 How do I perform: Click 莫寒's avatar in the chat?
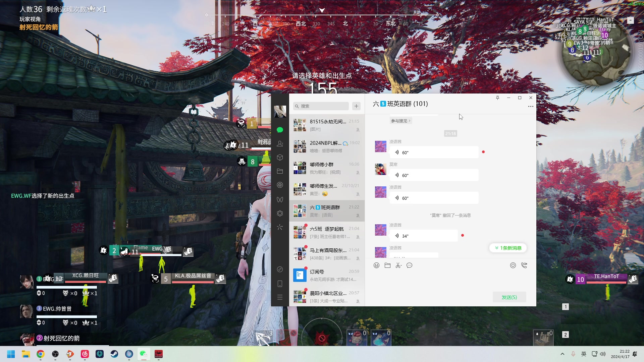380,169
